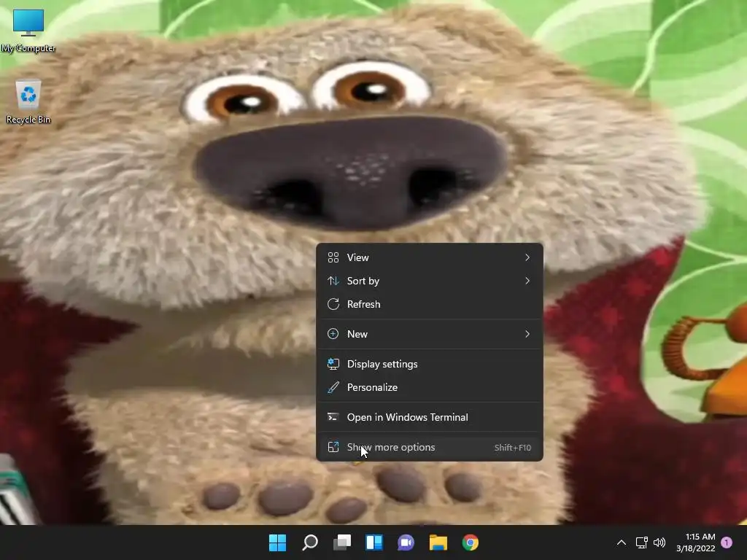Open the My Computer desktop icon
The width and height of the screenshot is (747, 560).
(28, 31)
